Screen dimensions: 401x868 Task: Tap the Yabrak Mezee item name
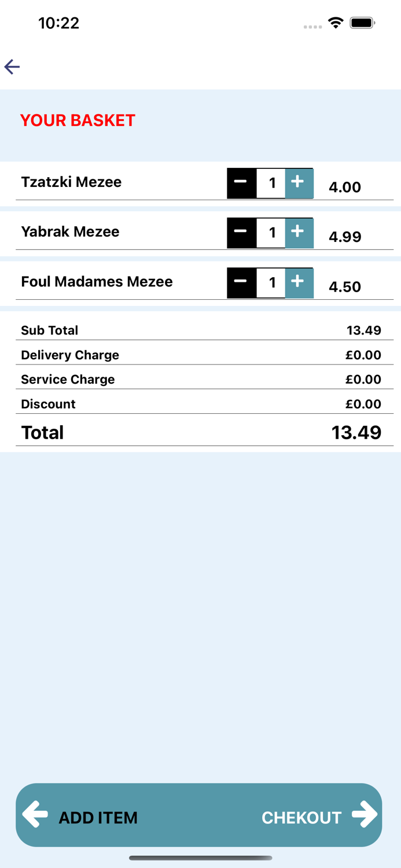[70, 232]
